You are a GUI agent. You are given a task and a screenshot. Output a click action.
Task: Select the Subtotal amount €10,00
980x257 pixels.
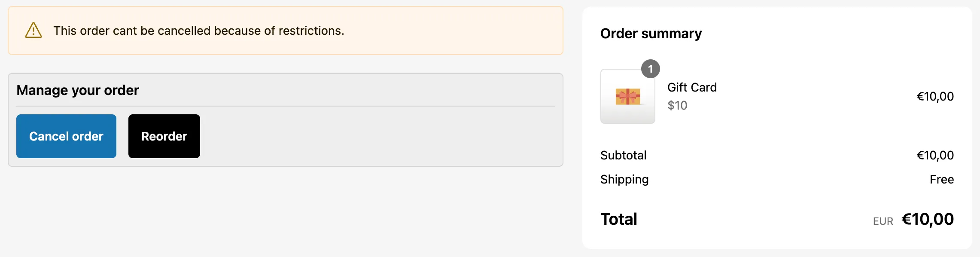coord(935,155)
